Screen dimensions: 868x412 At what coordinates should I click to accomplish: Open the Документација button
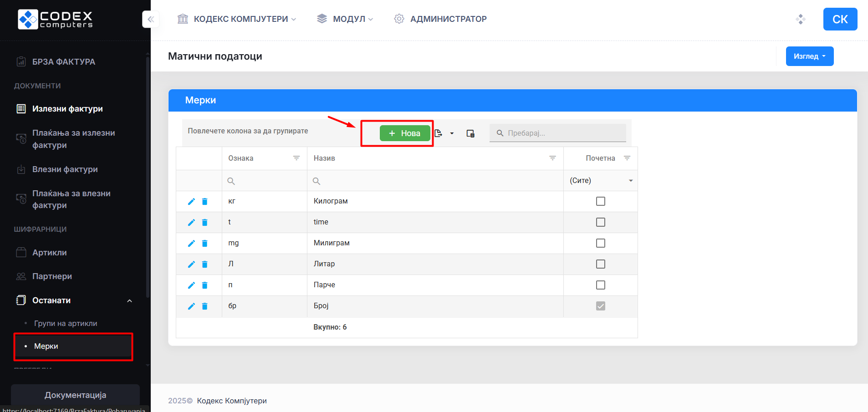point(75,395)
